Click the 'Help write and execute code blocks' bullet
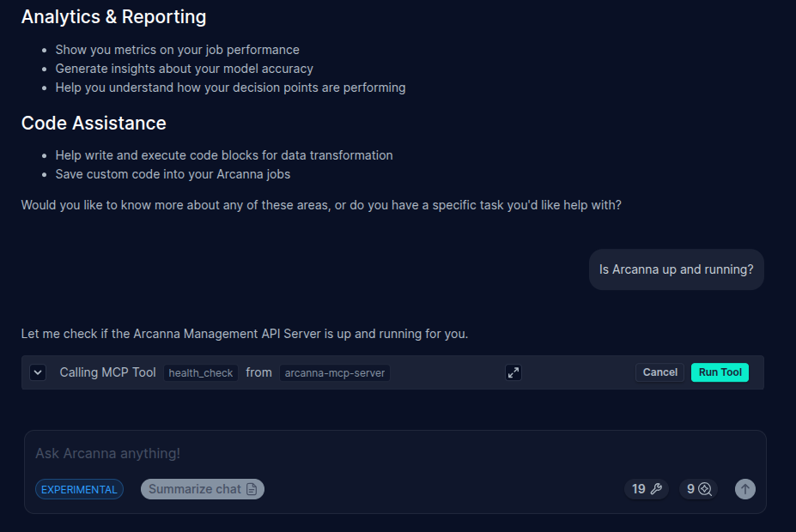The image size is (796, 532). (224, 155)
